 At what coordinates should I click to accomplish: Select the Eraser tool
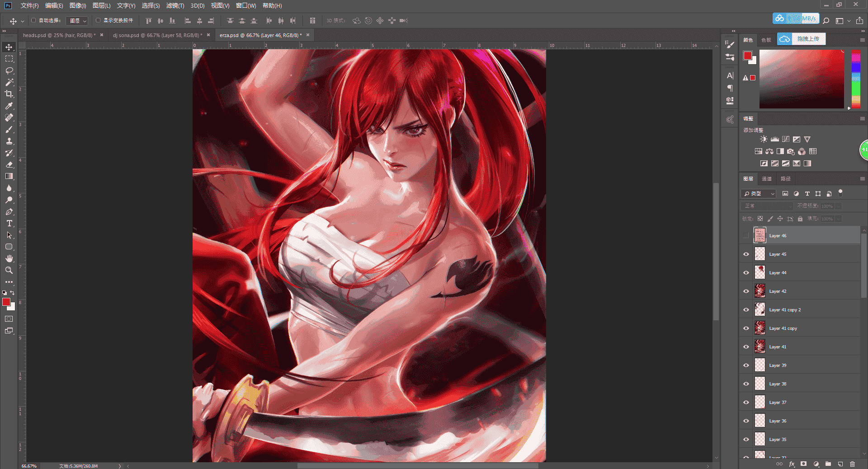(9, 164)
